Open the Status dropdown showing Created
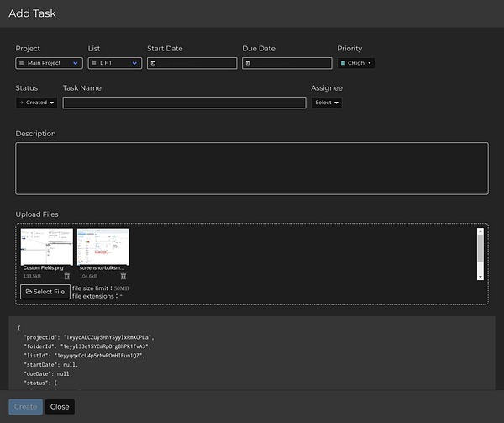The height and width of the screenshot is (423, 504). (x=36, y=103)
